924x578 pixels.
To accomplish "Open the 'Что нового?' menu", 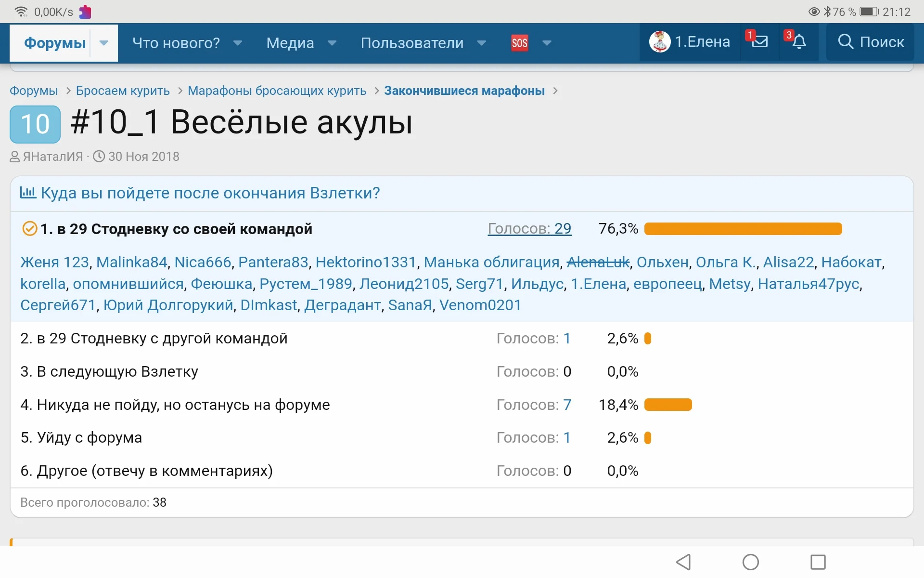I will point(176,43).
